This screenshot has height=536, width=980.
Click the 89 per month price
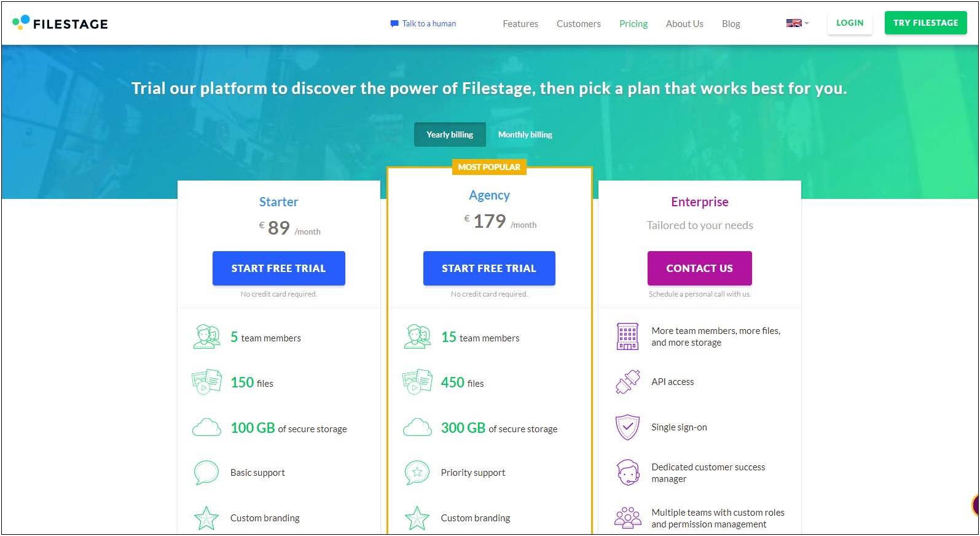click(x=289, y=228)
